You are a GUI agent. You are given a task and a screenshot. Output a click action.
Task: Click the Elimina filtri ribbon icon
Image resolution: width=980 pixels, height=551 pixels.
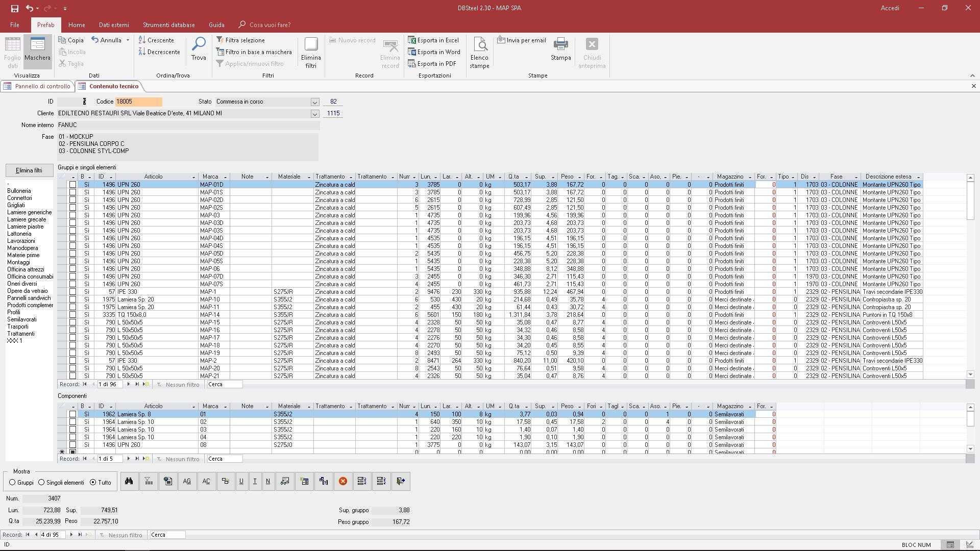tap(311, 53)
